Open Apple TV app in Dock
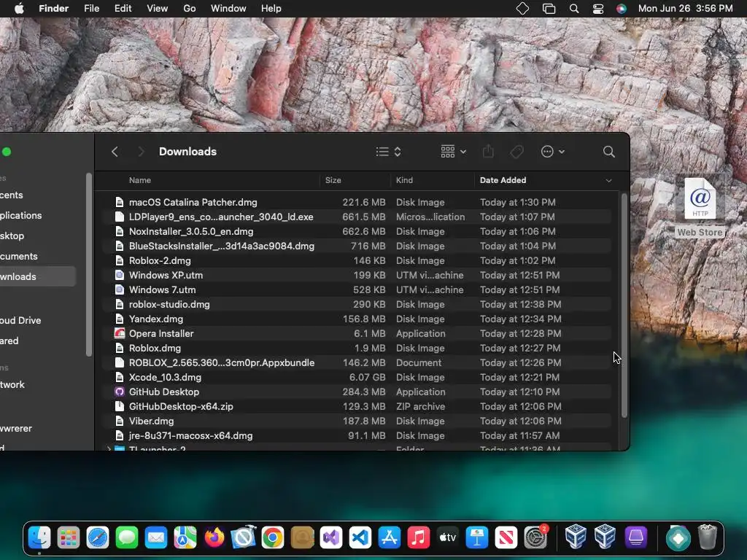Viewport: 747px width, 560px height. point(448,537)
